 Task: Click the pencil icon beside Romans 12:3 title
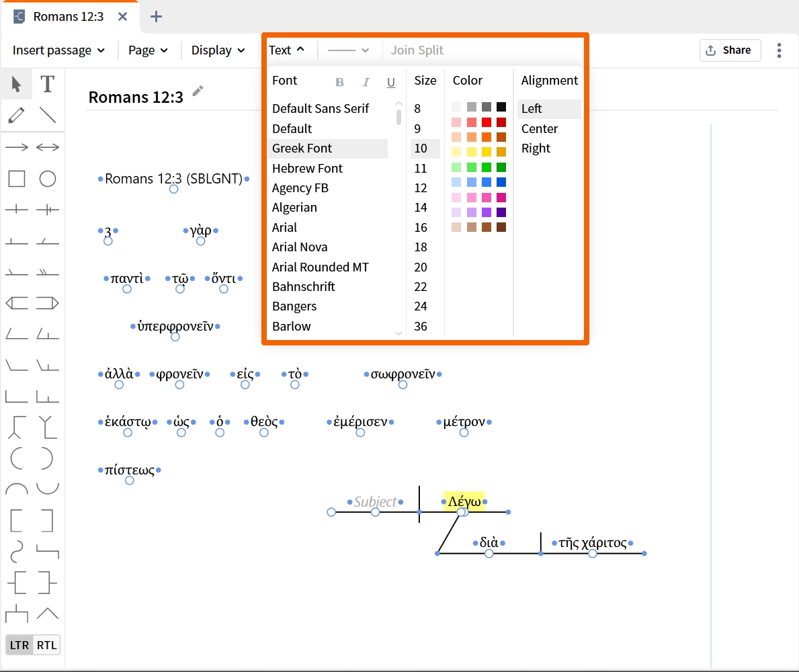pyautogui.click(x=198, y=91)
